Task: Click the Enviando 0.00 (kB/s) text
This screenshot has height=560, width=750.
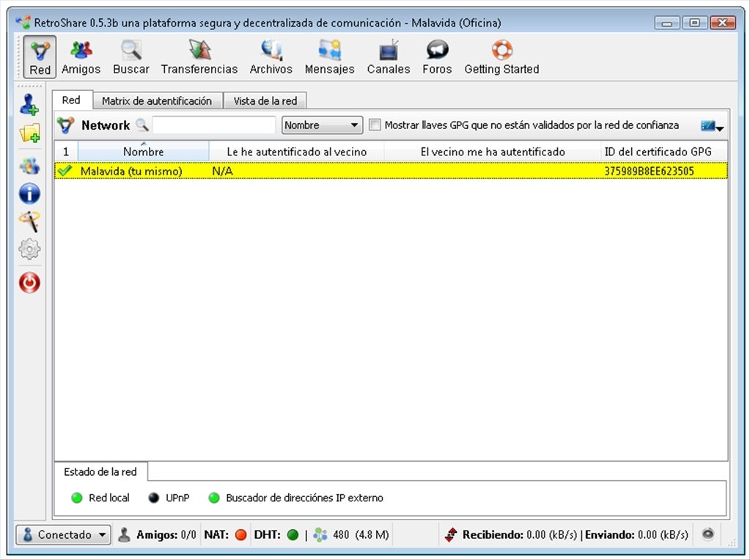Action: coord(636,534)
